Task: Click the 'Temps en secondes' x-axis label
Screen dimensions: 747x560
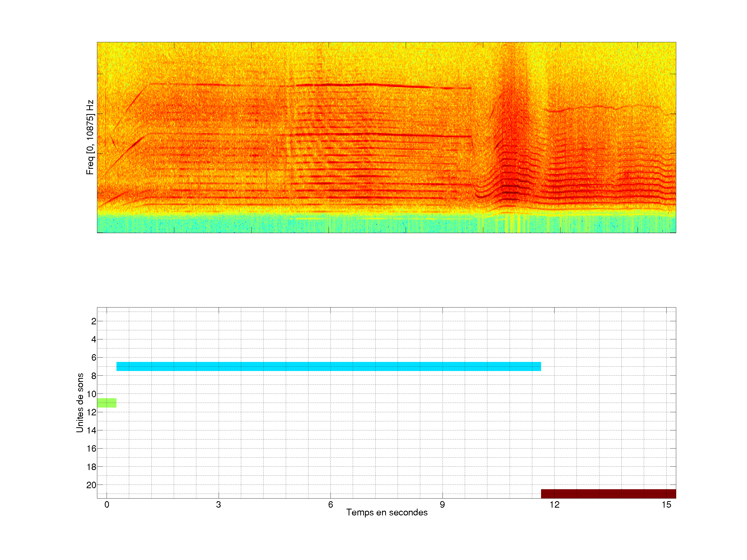Action: (x=387, y=512)
